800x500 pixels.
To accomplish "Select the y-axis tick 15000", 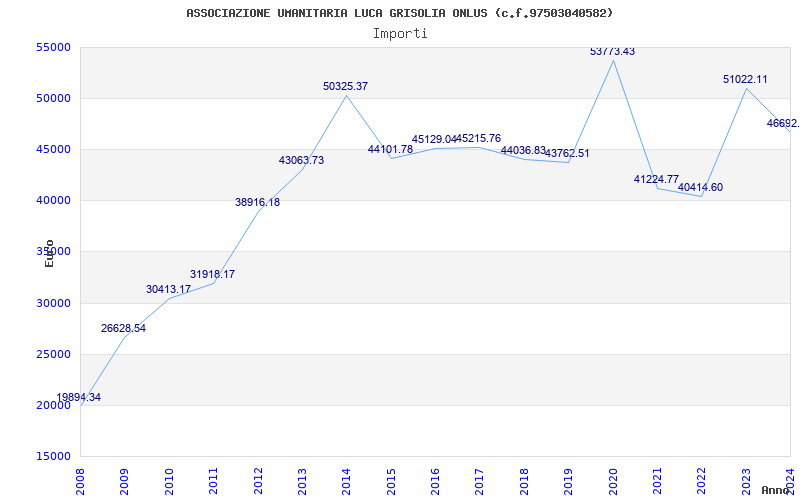I will point(53,457).
